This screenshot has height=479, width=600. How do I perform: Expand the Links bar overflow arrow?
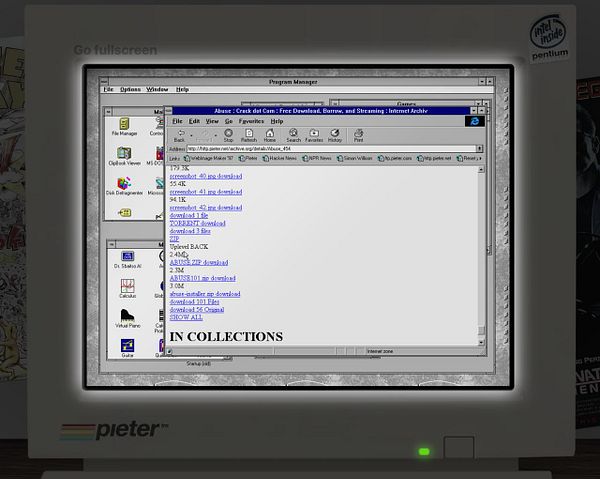click(481, 158)
